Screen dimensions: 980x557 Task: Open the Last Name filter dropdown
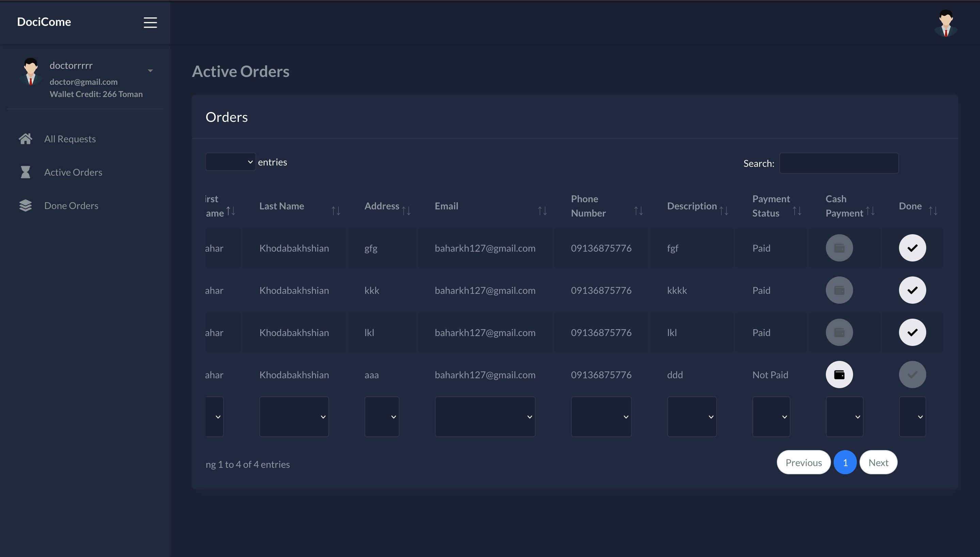pos(294,417)
